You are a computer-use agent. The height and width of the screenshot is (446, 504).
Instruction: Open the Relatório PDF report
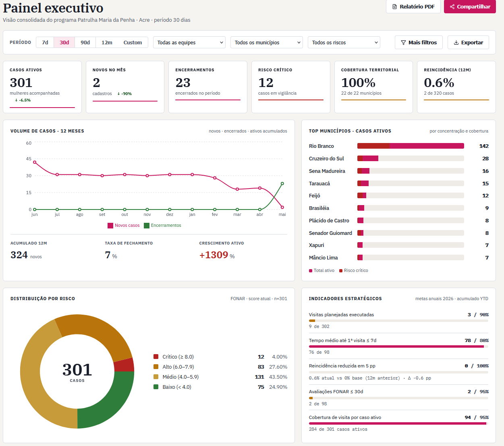[413, 7]
